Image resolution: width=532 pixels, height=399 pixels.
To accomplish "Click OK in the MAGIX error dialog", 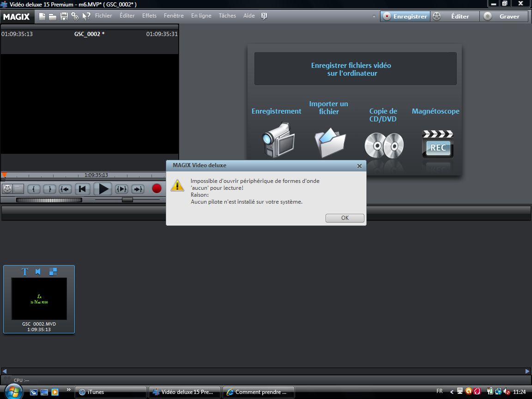I will coord(345,218).
